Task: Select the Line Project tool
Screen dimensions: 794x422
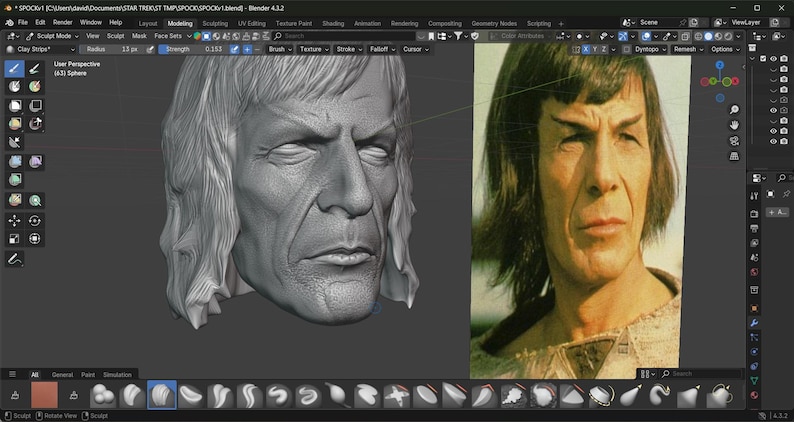Action: tap(14, 142)
